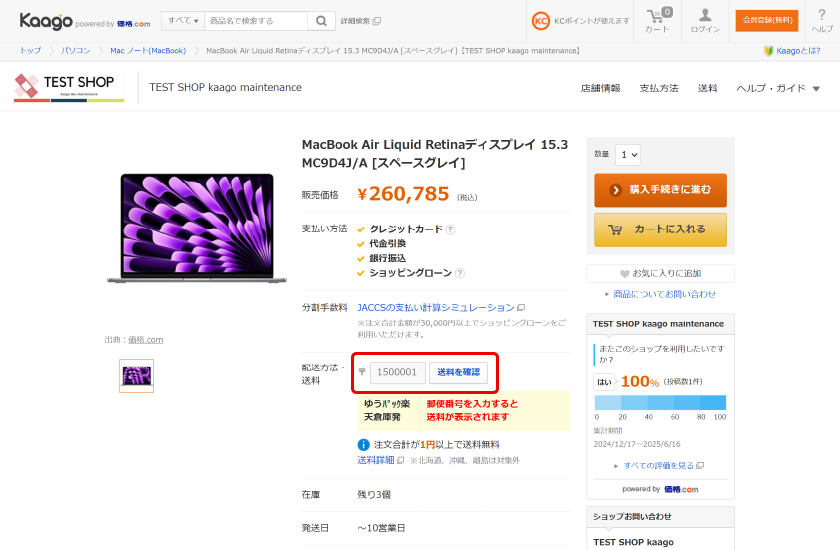Screen dimensions: 840x550
Task: Click the magnifier search button
Action: coord(321,21)
